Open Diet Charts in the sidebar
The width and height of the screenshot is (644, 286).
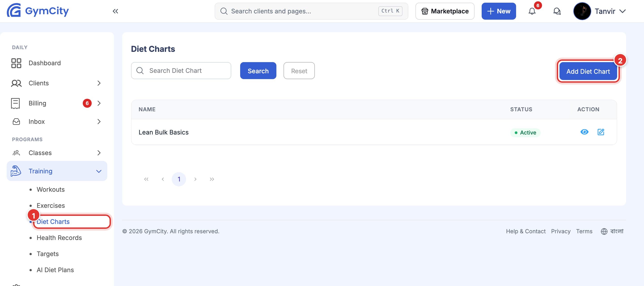pos(53,222)
